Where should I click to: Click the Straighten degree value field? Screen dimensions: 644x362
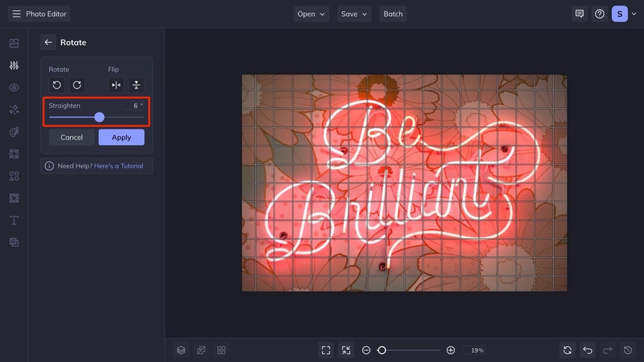coord(133,106)
